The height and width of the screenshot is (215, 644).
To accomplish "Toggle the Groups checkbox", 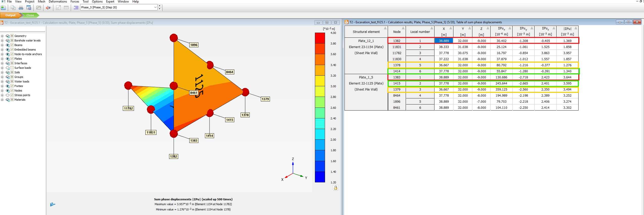I will coord(12,77).
